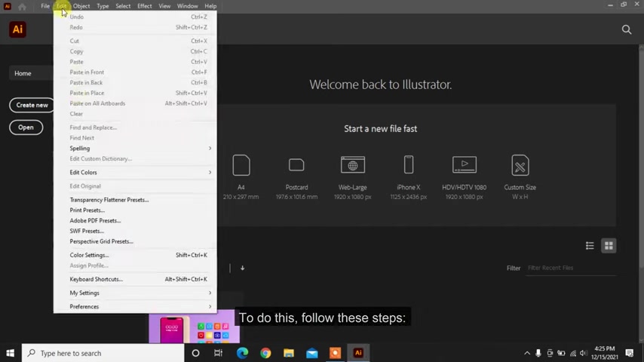The width and height of the screenshot is (644, 362).
Task: Pick the HDV/HDTV 1080 preset icon
Action: pyautogui.click(x=464, y=164)
